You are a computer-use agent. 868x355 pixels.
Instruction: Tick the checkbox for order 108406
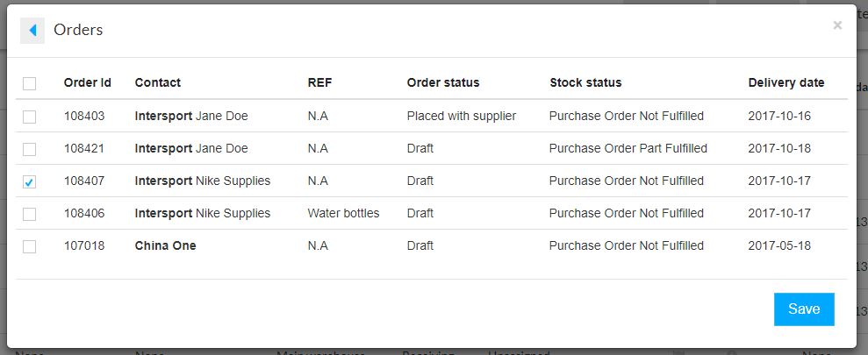pos(29,214)
